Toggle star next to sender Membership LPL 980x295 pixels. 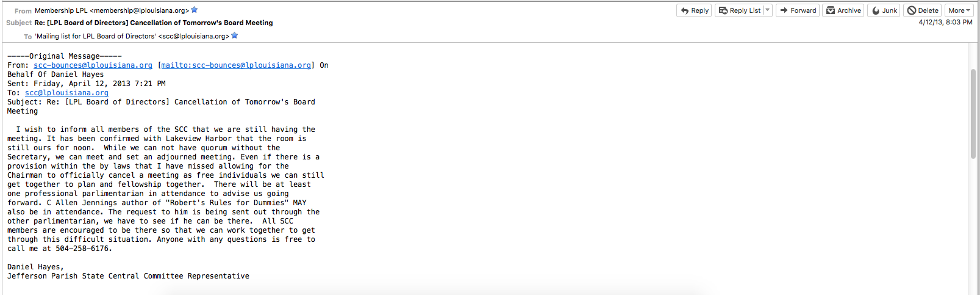click(x=195, y=10)
